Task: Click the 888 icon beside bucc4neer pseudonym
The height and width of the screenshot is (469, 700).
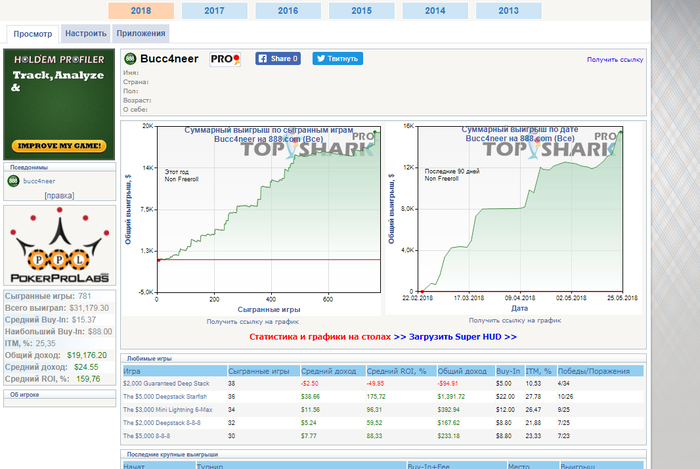Action: [x=13, y=181]
